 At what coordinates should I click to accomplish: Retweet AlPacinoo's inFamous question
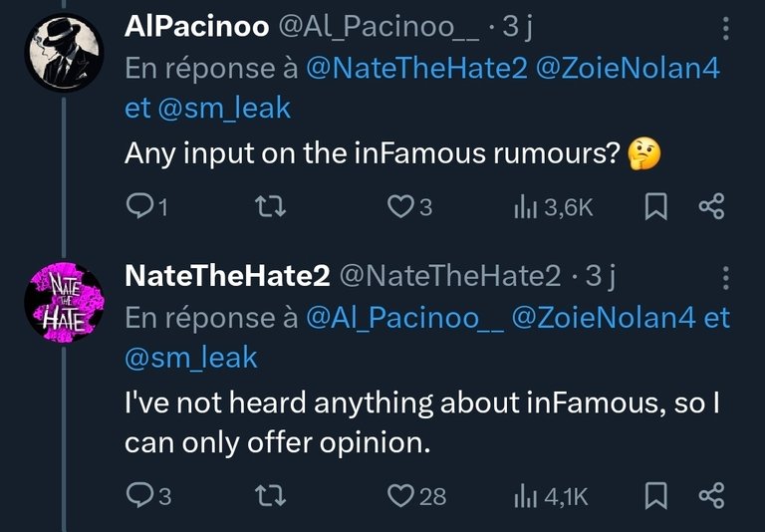(x=271, y=207)
